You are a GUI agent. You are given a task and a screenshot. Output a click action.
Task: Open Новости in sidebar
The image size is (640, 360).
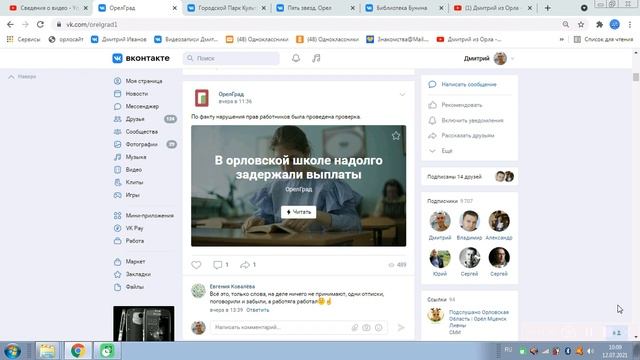[x=137, y=94]
